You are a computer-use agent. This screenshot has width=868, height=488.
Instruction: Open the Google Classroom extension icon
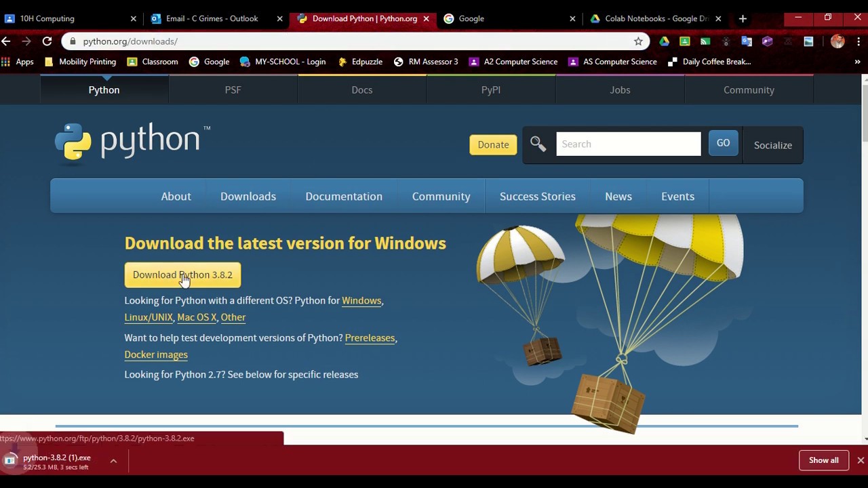tap(685, 41)
